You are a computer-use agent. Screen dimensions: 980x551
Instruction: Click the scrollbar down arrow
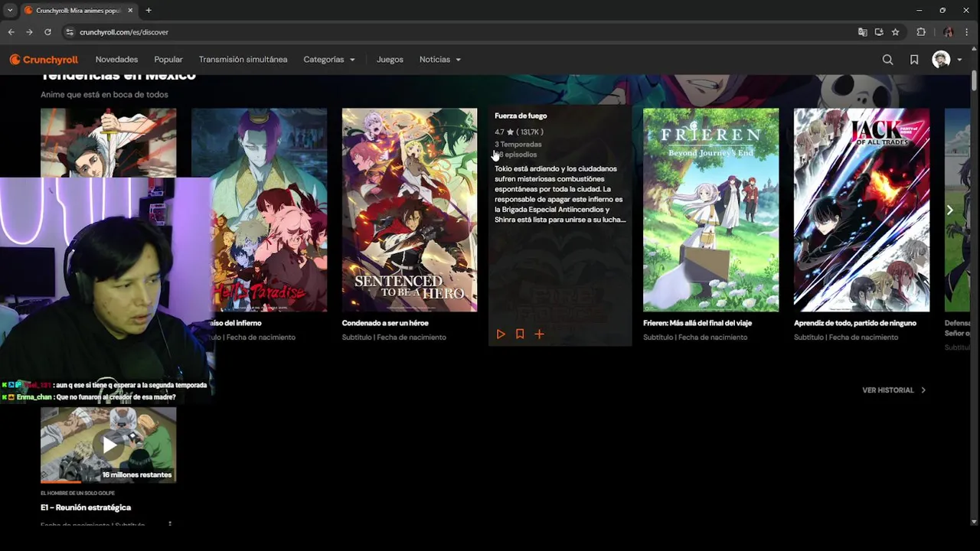tap(974, 522)
